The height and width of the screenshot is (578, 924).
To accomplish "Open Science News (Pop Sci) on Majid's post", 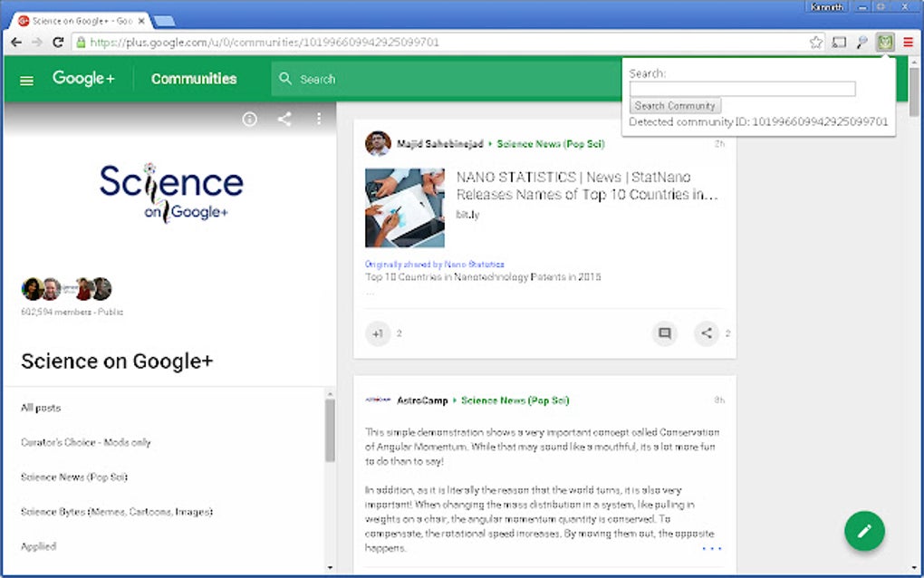I will pyautogui.click(x=551, y=144).
